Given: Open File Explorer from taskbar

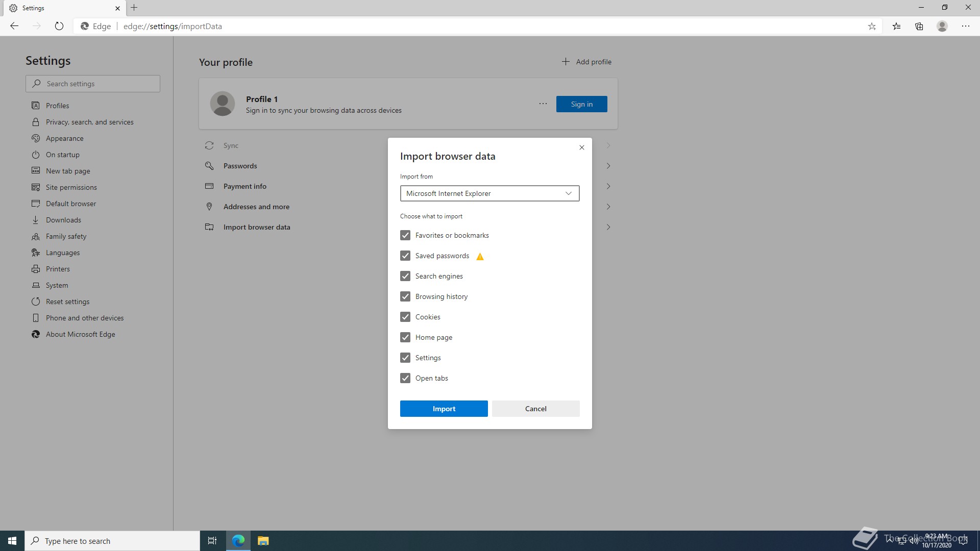Looking at the screenshot, I should 263,541.
